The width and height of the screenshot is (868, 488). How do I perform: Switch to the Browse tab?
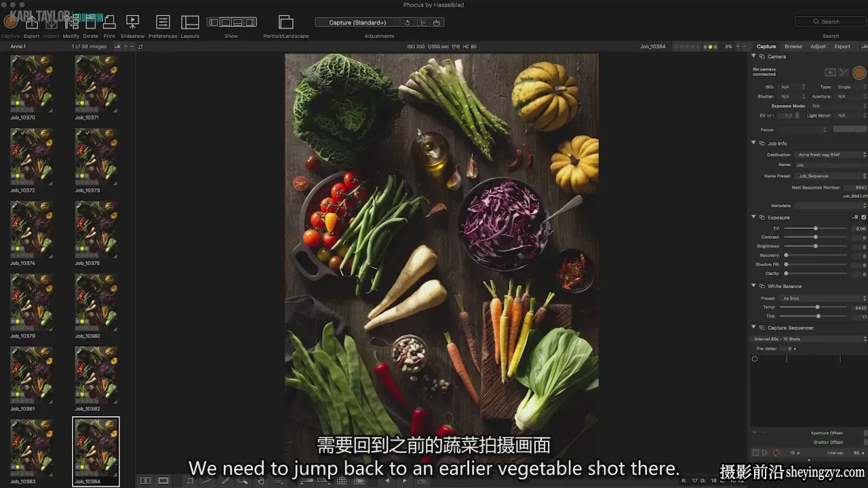[x=793, y=47]
